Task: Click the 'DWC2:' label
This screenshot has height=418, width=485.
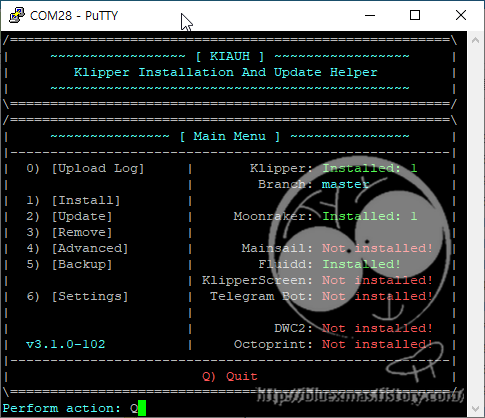Action: (x=294, y=328)
